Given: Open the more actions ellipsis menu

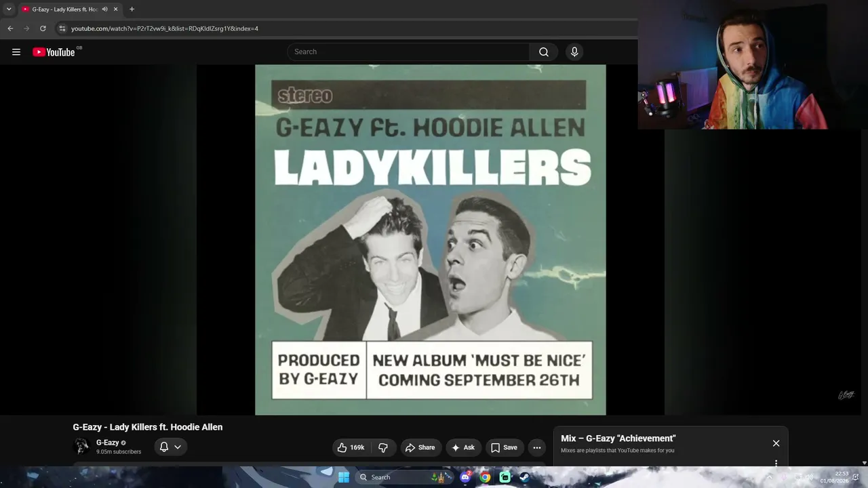Looking at the screenshot, I should [x=537, y=447].
